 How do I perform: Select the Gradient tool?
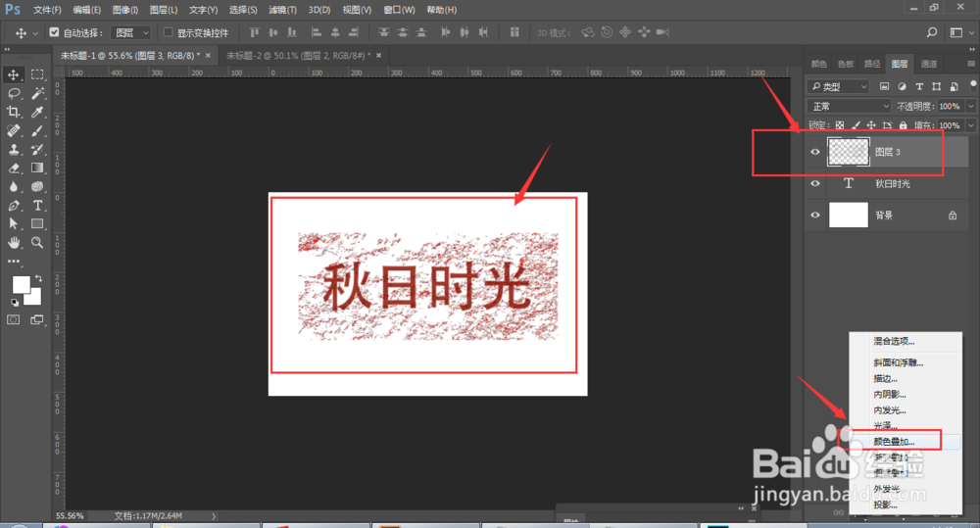coord(37,168)
